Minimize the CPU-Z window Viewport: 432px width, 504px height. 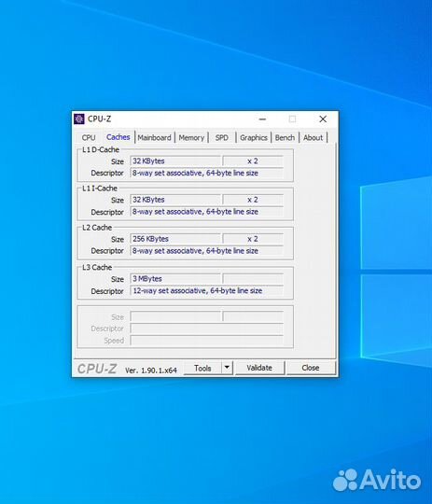262,119
